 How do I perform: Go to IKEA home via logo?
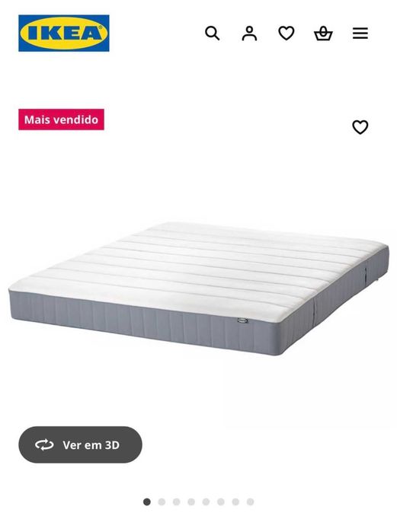point(64,33)
